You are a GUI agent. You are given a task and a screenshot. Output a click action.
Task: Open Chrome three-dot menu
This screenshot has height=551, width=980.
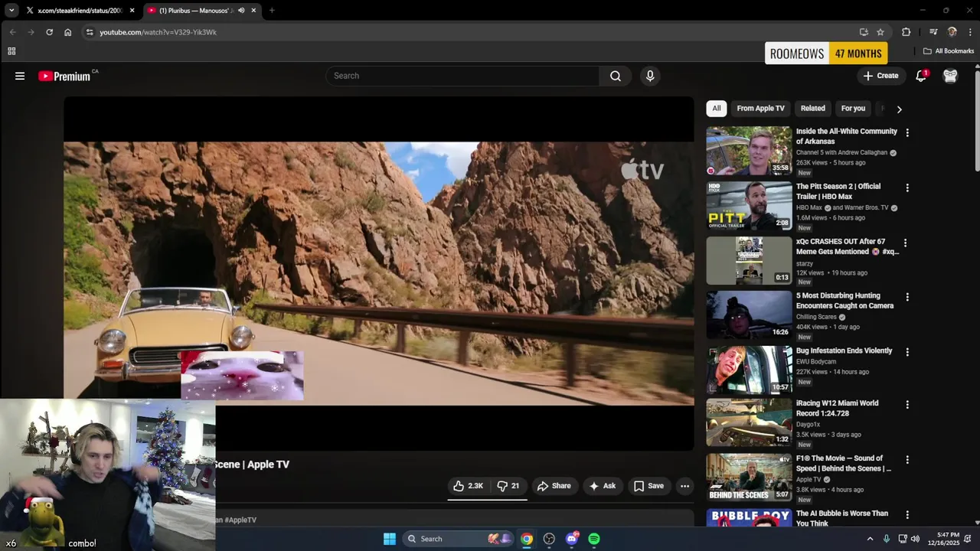point(970,32)
